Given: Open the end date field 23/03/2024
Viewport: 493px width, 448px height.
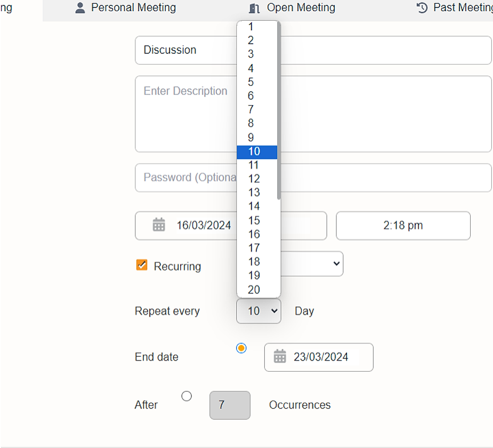Looking at the screenshot, I should (x=319, y=357).
